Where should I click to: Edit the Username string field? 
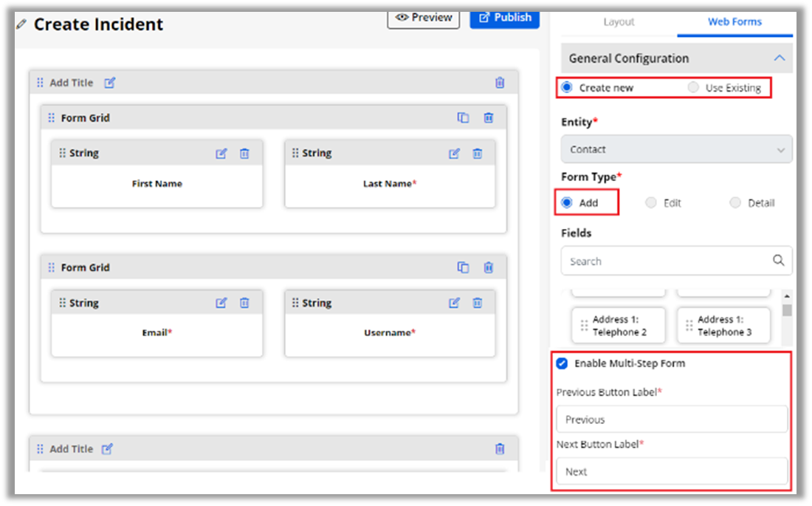click(x=455, y=303)
